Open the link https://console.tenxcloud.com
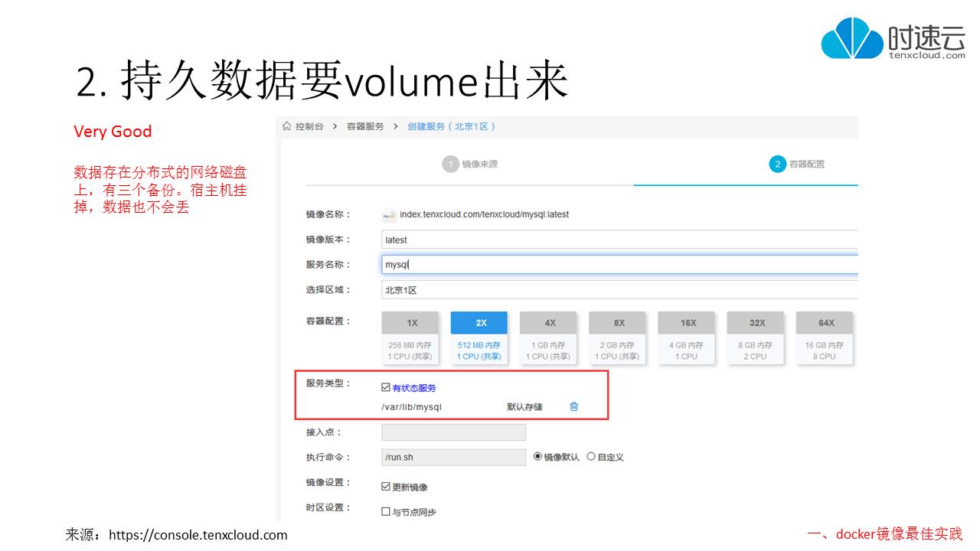This screenshot has height=551, width=980. (x=198, y=535)
